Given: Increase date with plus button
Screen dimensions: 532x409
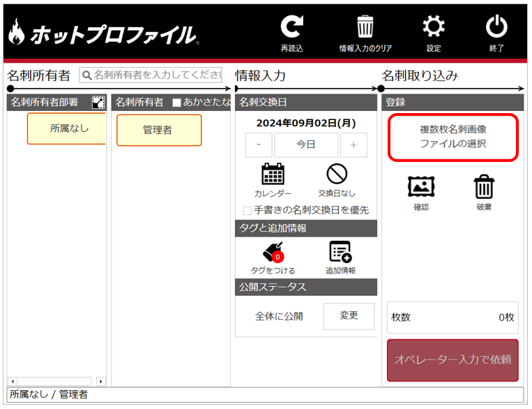Looking at the screenshot, I should 354,145.
